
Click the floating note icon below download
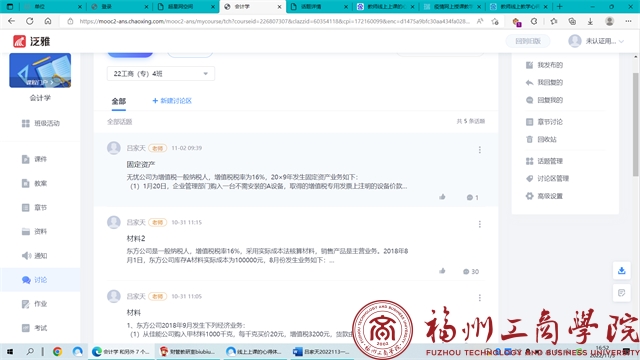pyautogui.click(x=621, y=293)
